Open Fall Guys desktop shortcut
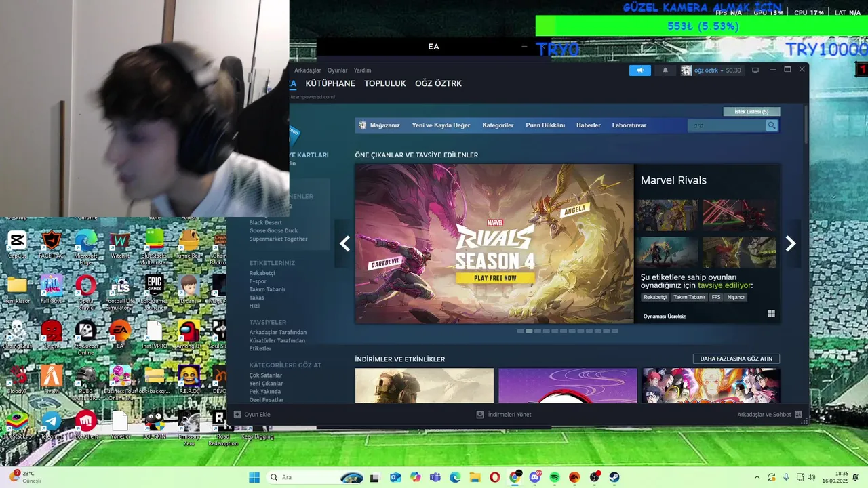 coord(52,289)
